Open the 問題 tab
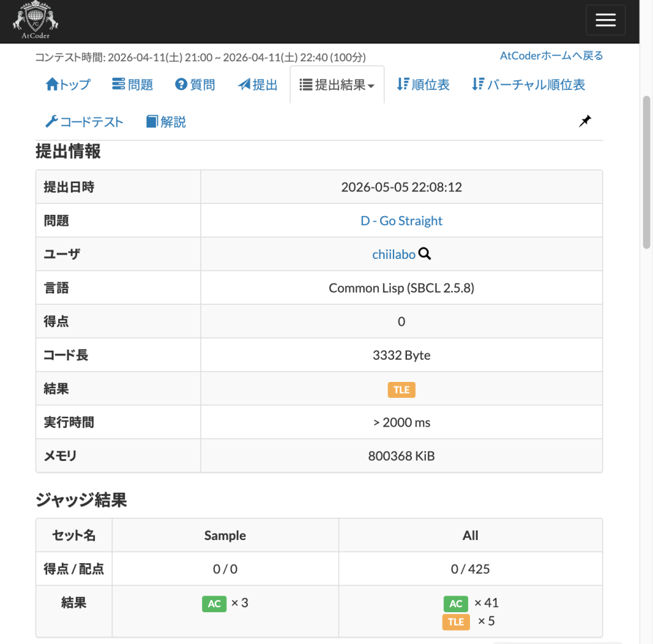 point(133,85)
